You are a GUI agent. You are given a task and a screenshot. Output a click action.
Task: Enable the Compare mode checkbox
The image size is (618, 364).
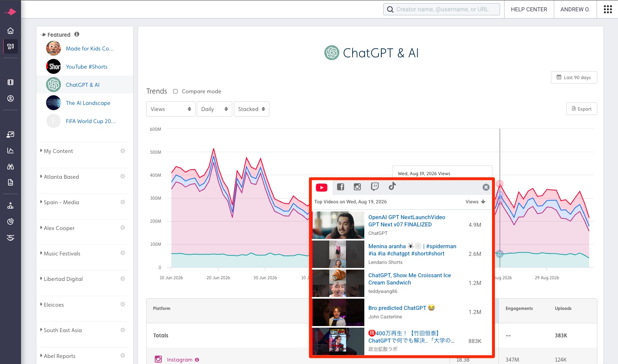(x=175, y=91)
